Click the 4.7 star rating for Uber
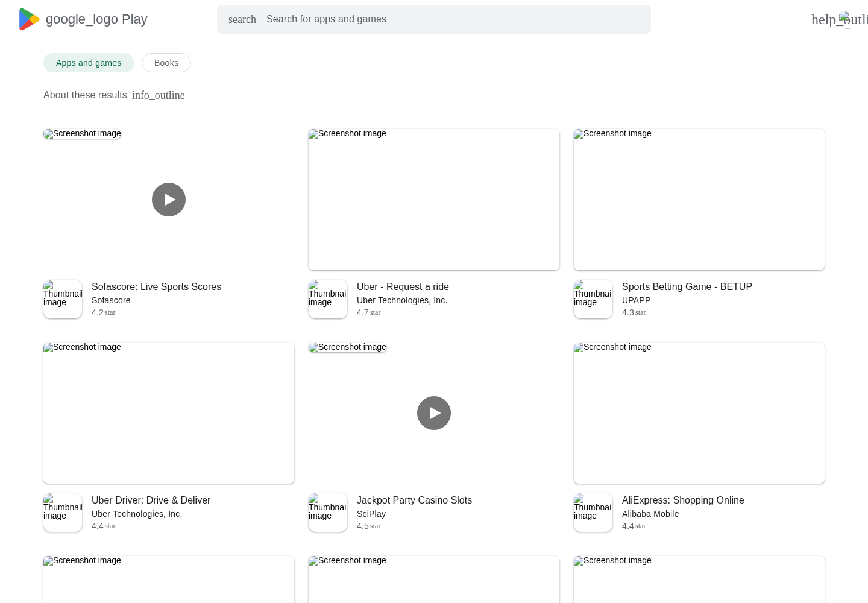Image resolution: width=868 pixels, height=603 pixels. [x=369, y=312]
